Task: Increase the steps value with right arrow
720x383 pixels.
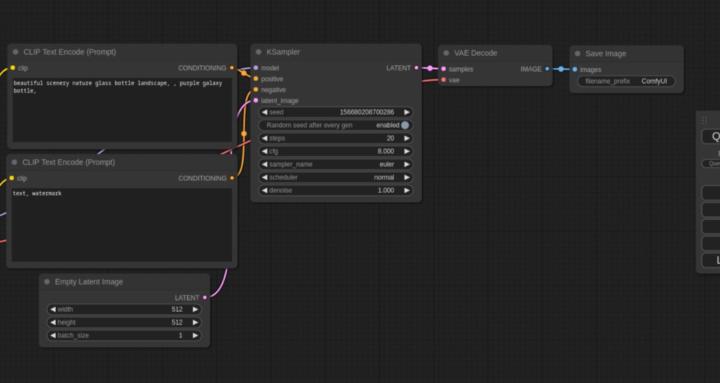Action: pyautogui.click(x=407, y=138)
